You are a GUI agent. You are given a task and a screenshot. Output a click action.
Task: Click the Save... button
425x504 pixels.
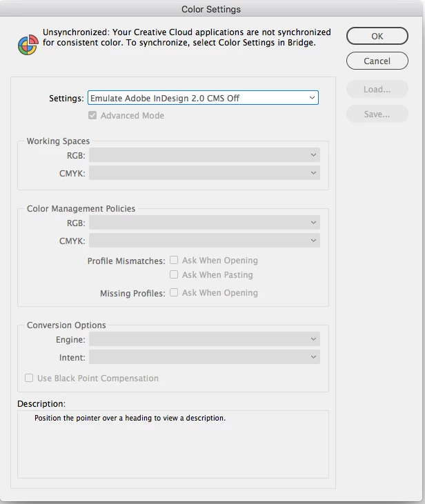click(x=377, y=114)
